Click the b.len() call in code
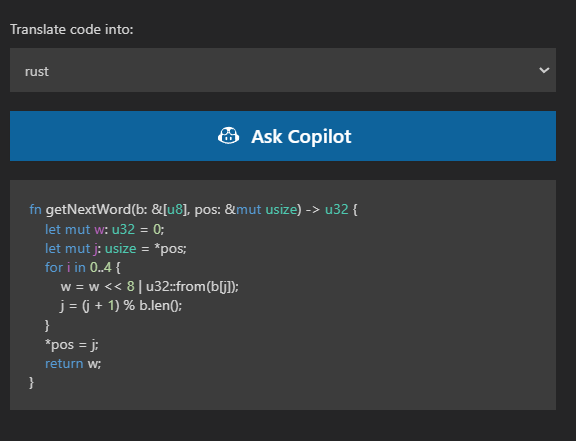The height and width of the screenshot is (441, 576). 161,305
